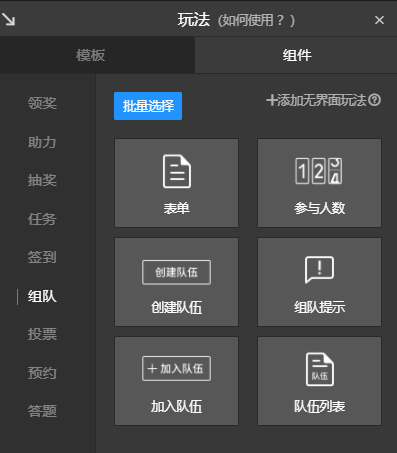Screen dimensions: 397x453
Task: Add the 组队提示 speech bubble component
Action: [319, 282]
